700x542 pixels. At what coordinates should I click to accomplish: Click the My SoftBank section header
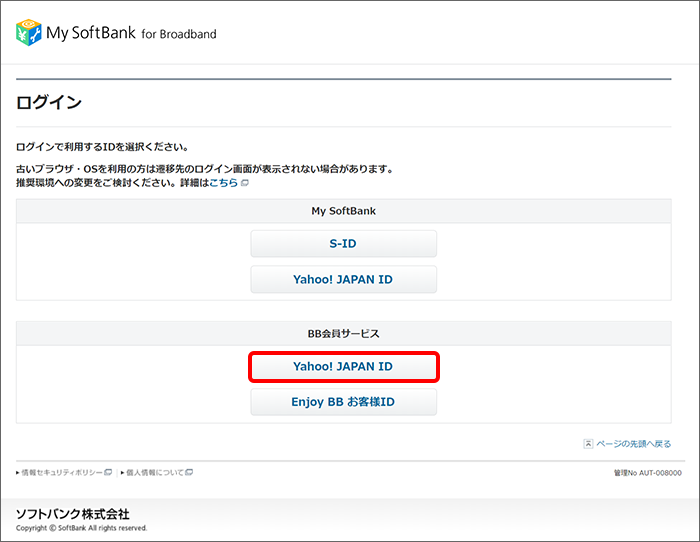pos(343,211)
